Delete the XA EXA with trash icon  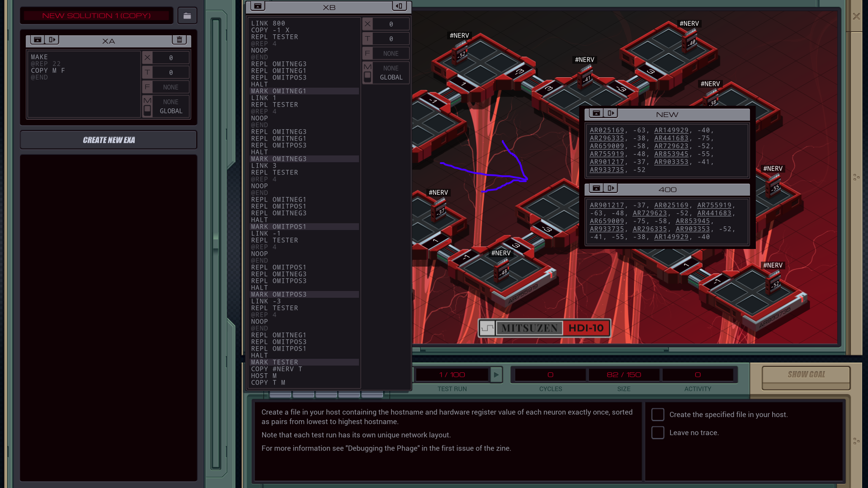click(179, 40)
